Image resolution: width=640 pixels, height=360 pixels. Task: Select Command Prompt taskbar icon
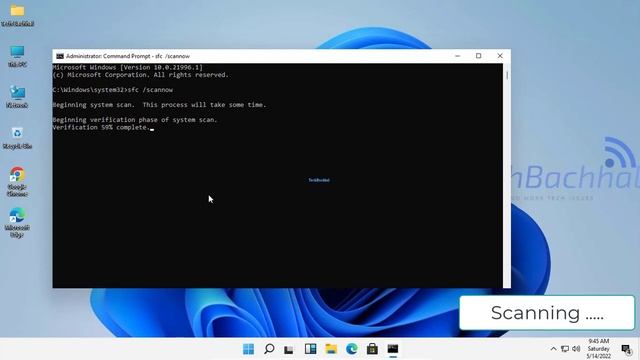[393, 349]
